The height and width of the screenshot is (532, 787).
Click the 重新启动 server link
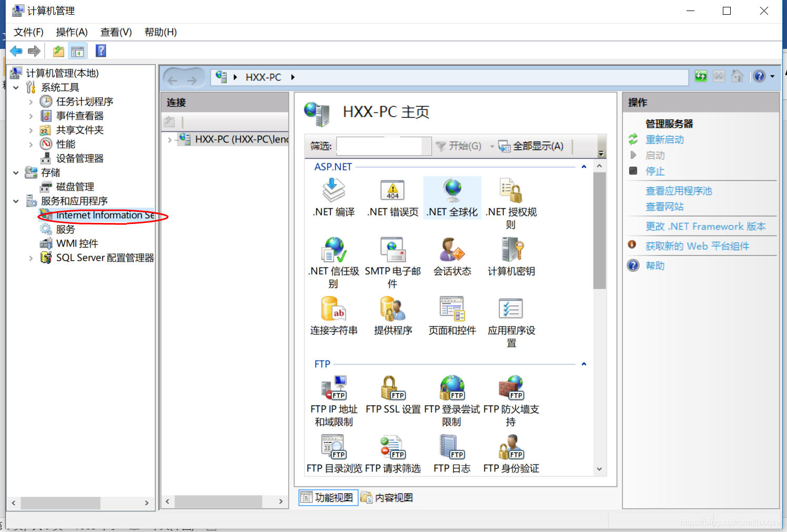[x=664, y=140]
